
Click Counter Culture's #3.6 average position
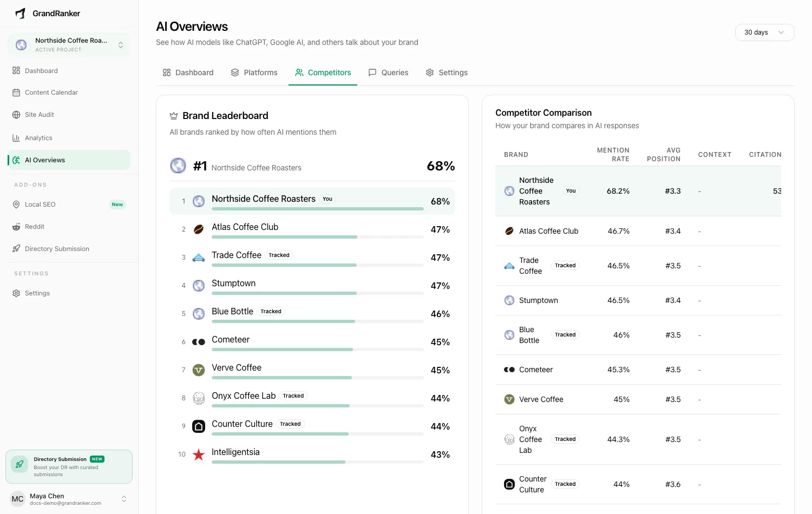tap(673, 484)
